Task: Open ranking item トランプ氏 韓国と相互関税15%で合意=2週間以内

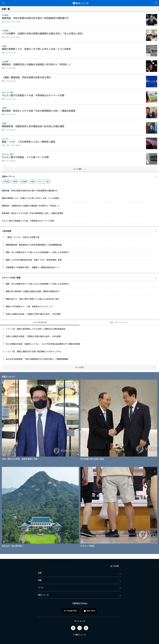Action: [x=36, y=329]
